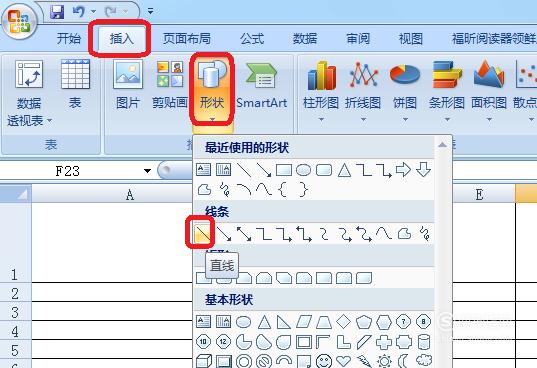Choose the left brace in recently used shapes
Viewport: 537px width, 368px height.
coord(283,190)
